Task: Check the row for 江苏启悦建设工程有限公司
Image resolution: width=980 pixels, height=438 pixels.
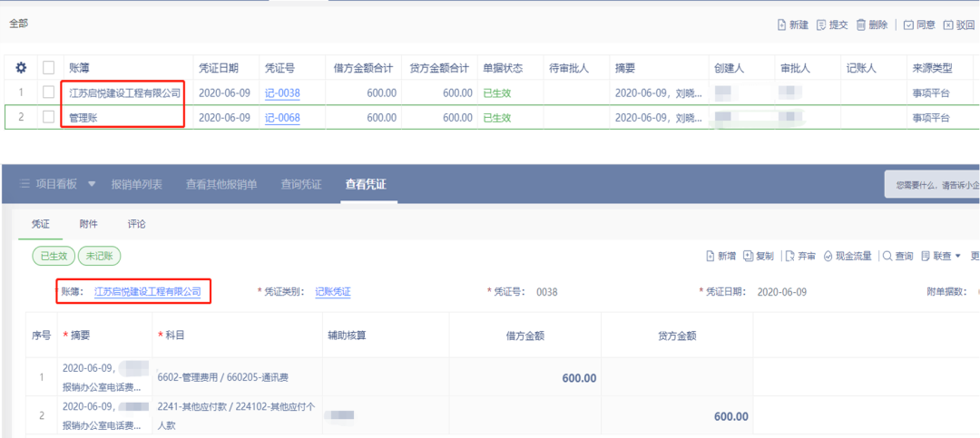Action: [x=48, y=92]
